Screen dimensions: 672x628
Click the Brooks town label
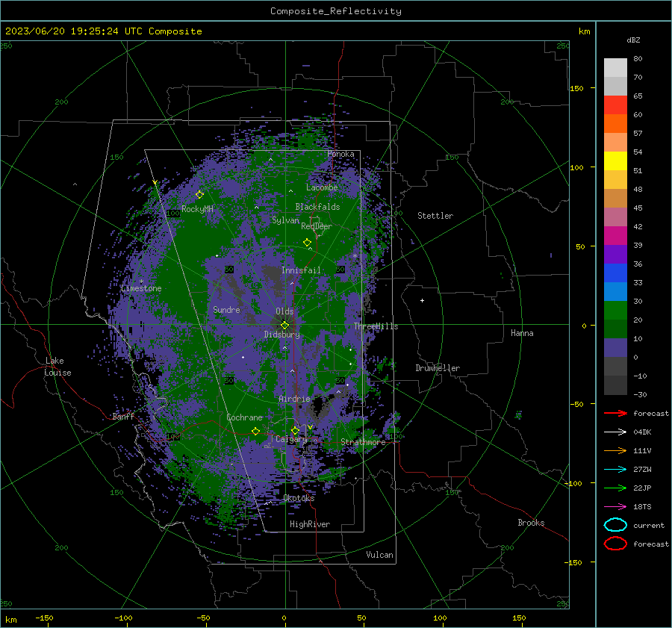click(x=531, y=523)
